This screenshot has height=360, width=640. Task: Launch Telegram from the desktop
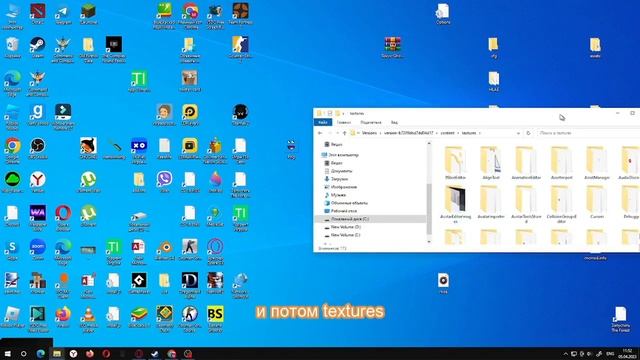pos(63,13)
